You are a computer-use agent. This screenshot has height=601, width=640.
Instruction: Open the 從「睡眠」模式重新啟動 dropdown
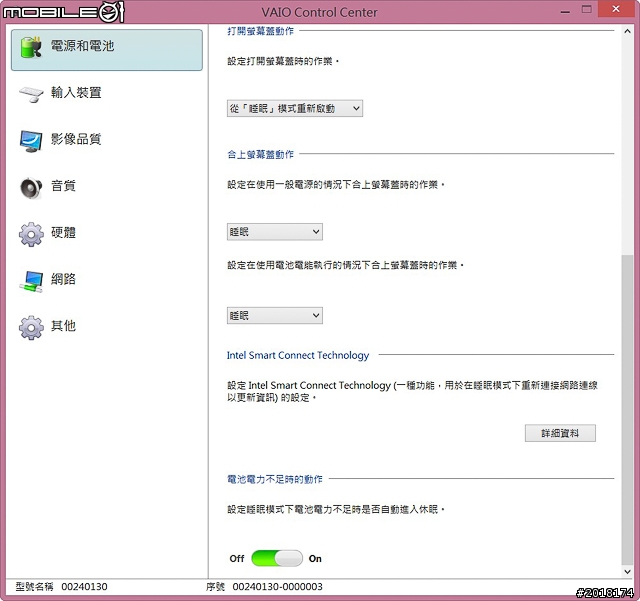pyautogui.click(x=295, y=109)
